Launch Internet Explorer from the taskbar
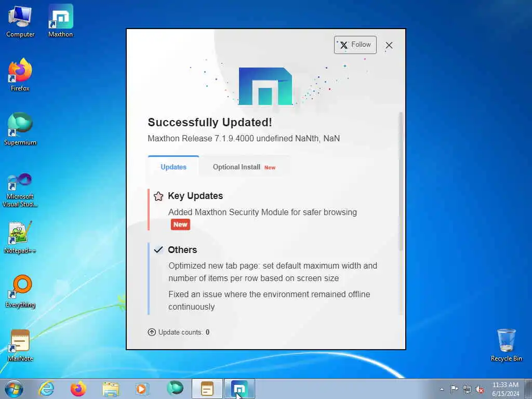 [46, 389]
